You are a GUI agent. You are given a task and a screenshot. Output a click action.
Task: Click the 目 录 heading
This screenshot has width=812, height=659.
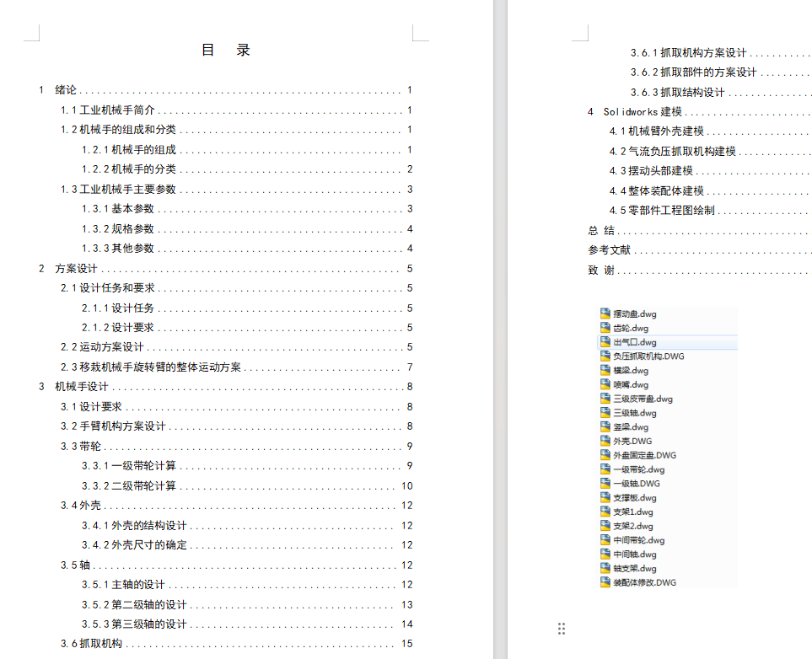[226, 51]
